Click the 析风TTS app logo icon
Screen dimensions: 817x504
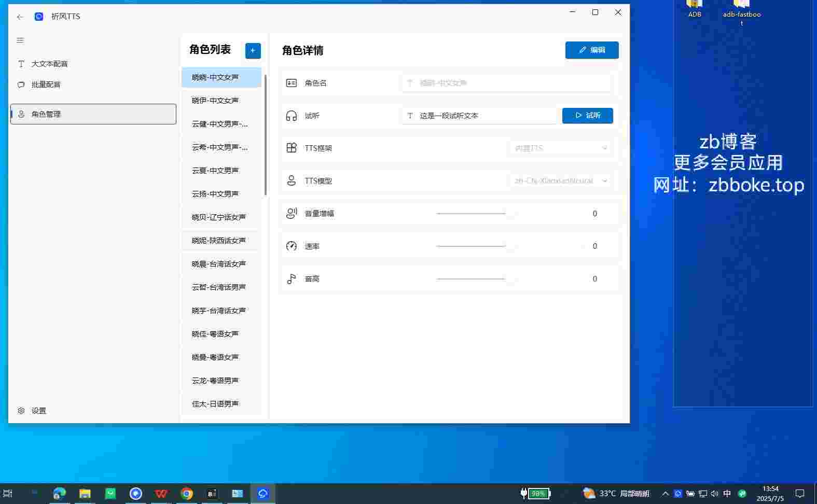39,17
